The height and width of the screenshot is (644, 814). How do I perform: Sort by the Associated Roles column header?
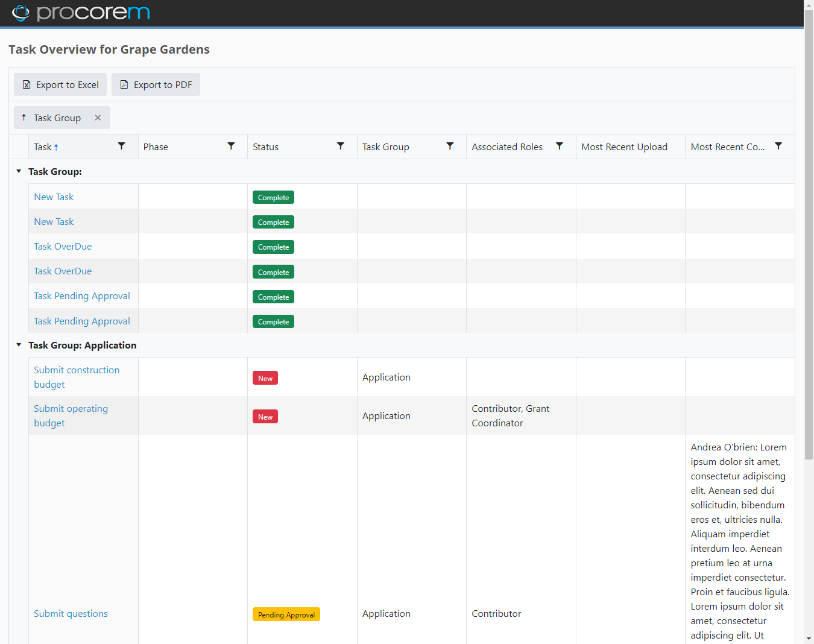pyautogui.click(x=507, y=147)
